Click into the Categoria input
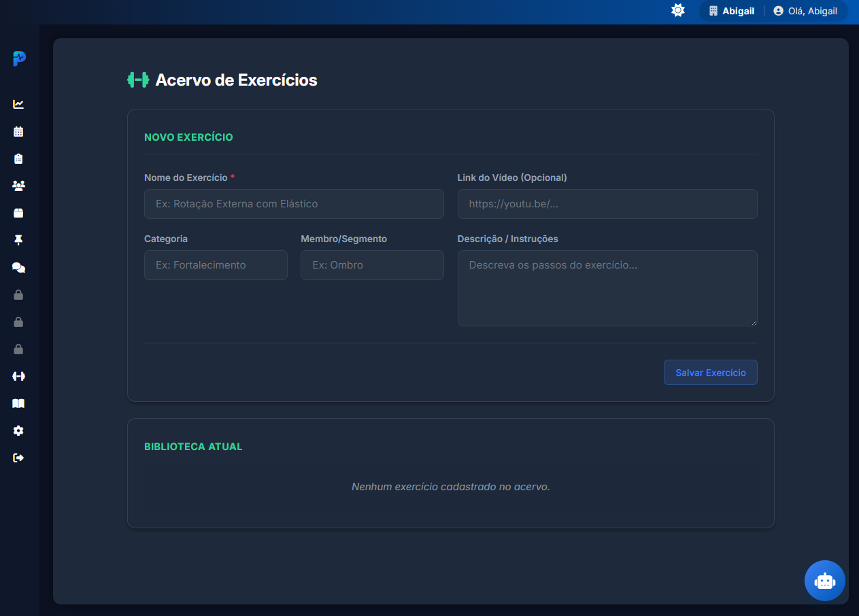859x616 pixels. click(x=216, y=265)
